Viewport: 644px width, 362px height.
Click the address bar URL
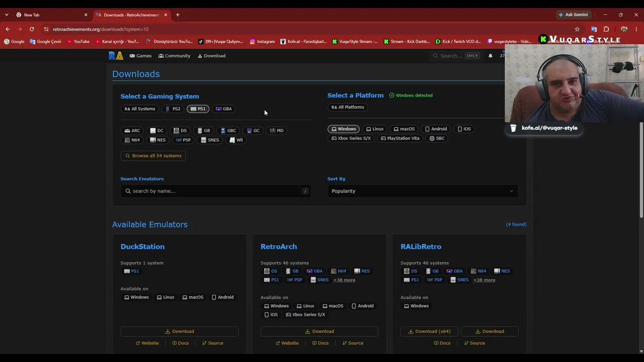(x=101, y=29)
